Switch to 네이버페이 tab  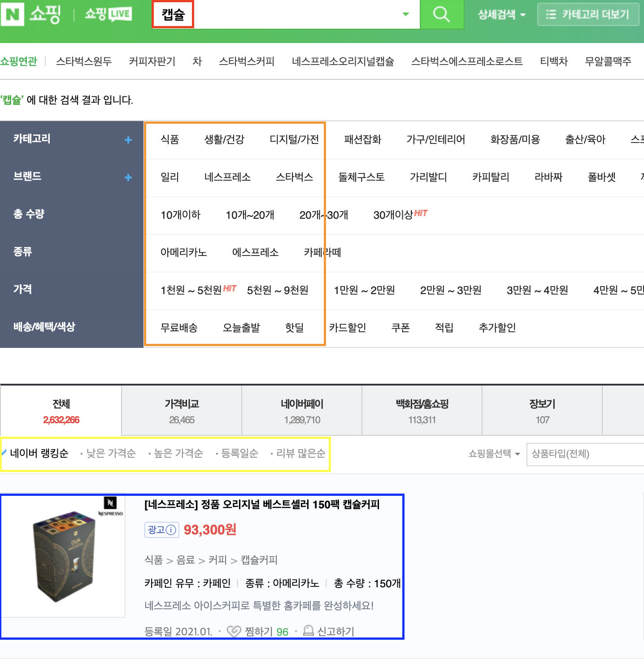tap(302, 411)
